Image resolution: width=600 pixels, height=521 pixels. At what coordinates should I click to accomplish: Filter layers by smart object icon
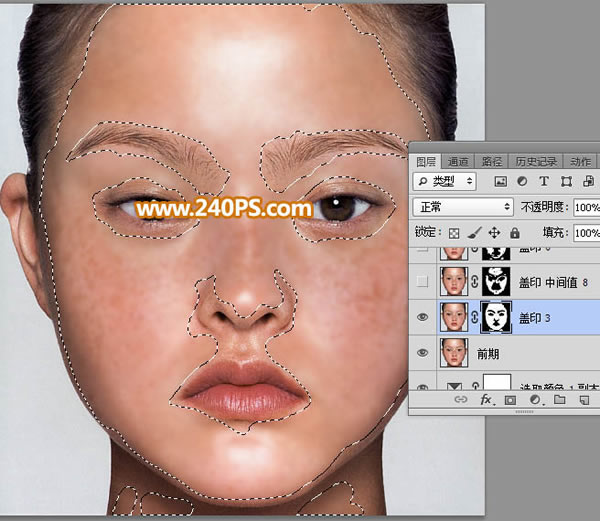coord(588,182)
